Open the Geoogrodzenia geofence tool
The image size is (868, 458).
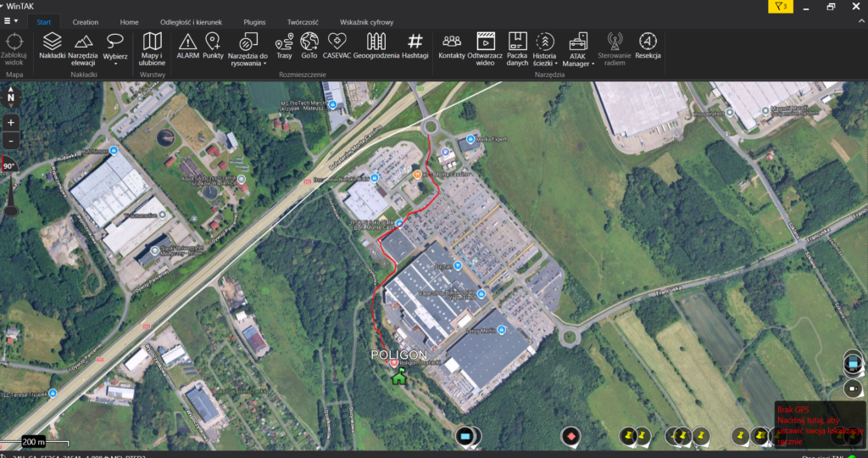[376, 47]
